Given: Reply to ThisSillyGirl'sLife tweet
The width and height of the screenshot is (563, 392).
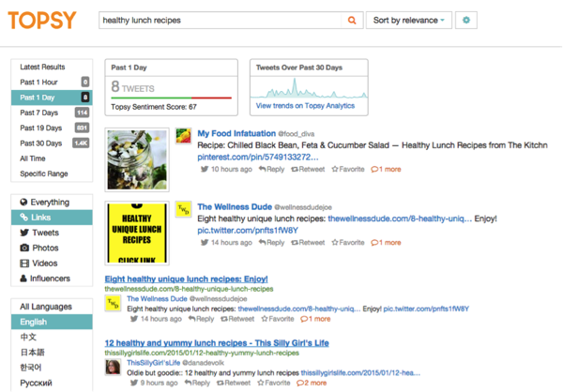Looking at the screenshot, I should 197,383.
